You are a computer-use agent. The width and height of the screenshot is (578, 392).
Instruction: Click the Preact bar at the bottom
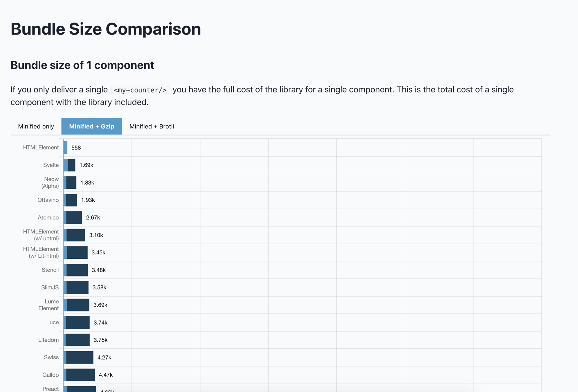(x=80, y=389)
